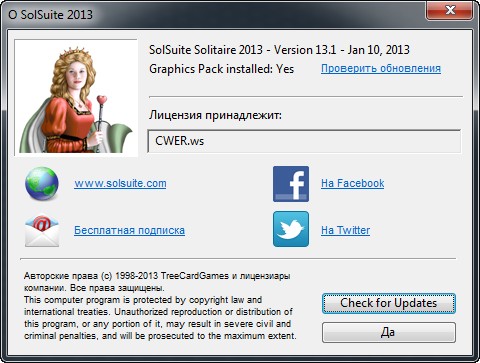
Task: Open the На Twitter link
Action: point(346,230)
